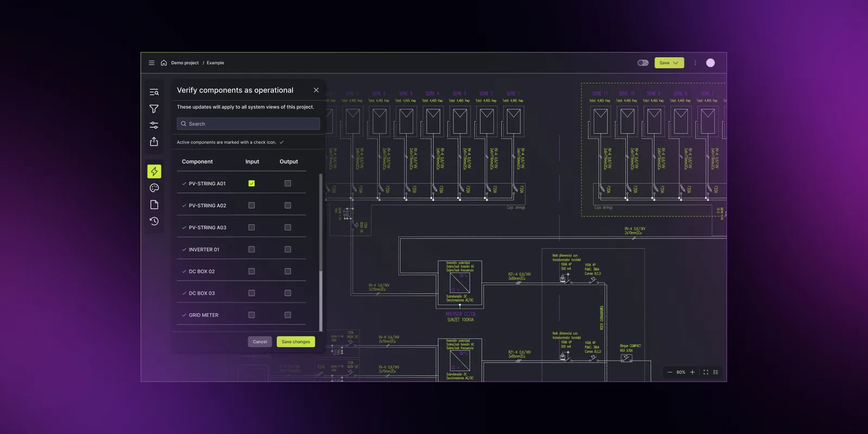Uncheck Input for PV-STRING A01
Image resolution: width=868 pixels, height=434 pixels.
pyautogui.click(x=252, y=183)
